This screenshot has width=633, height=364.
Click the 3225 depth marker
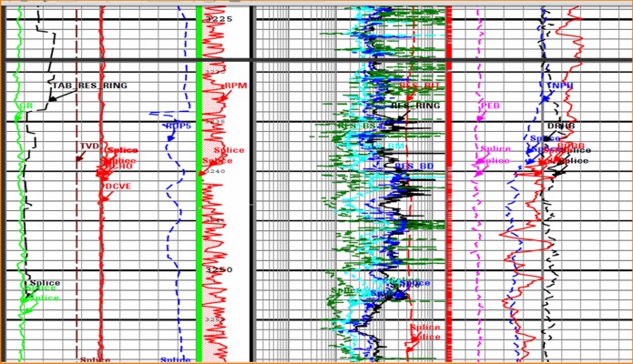coord(218,19)
